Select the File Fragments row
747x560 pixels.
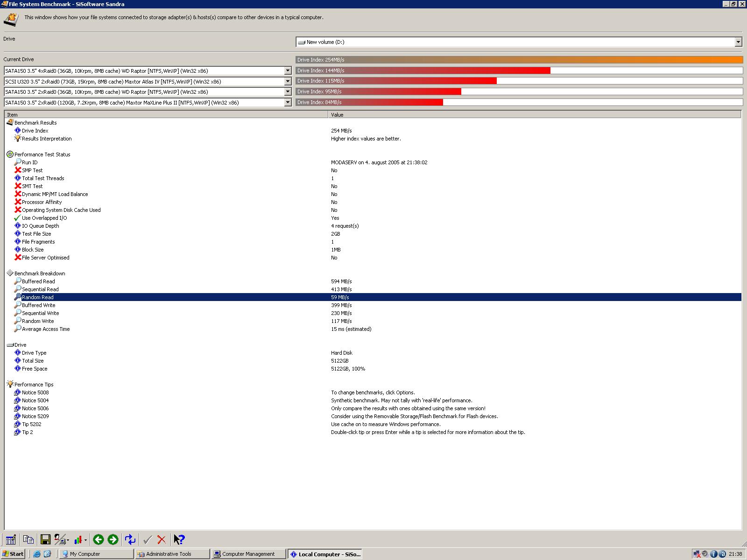tap(373, 242)
